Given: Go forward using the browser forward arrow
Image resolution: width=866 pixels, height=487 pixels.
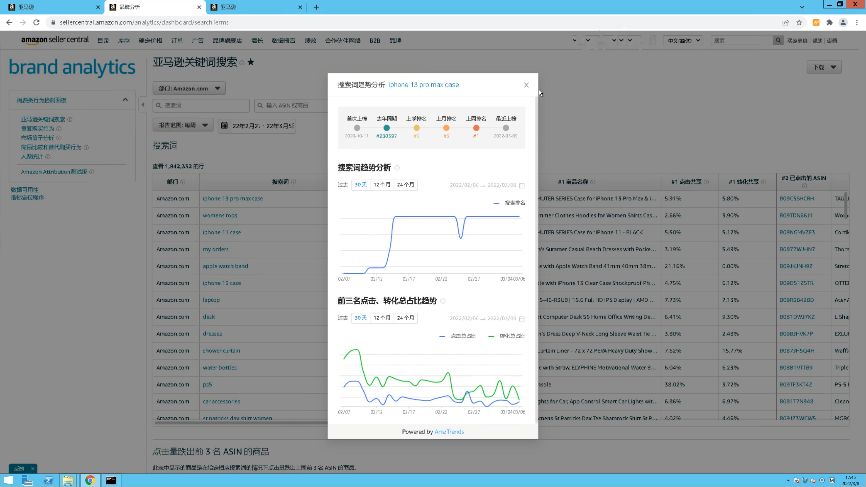Looking at the screenshot, I should (x=23, y=23).
